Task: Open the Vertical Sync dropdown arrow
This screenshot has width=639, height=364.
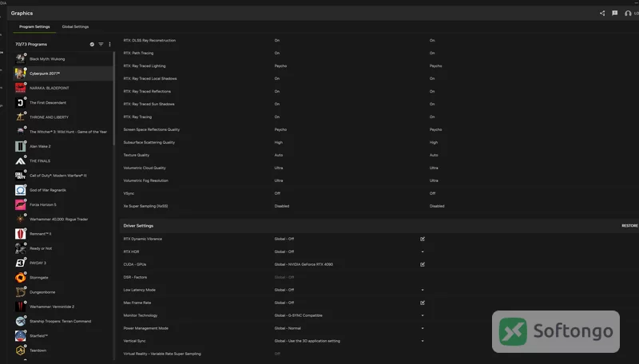Action: (423, 341)
